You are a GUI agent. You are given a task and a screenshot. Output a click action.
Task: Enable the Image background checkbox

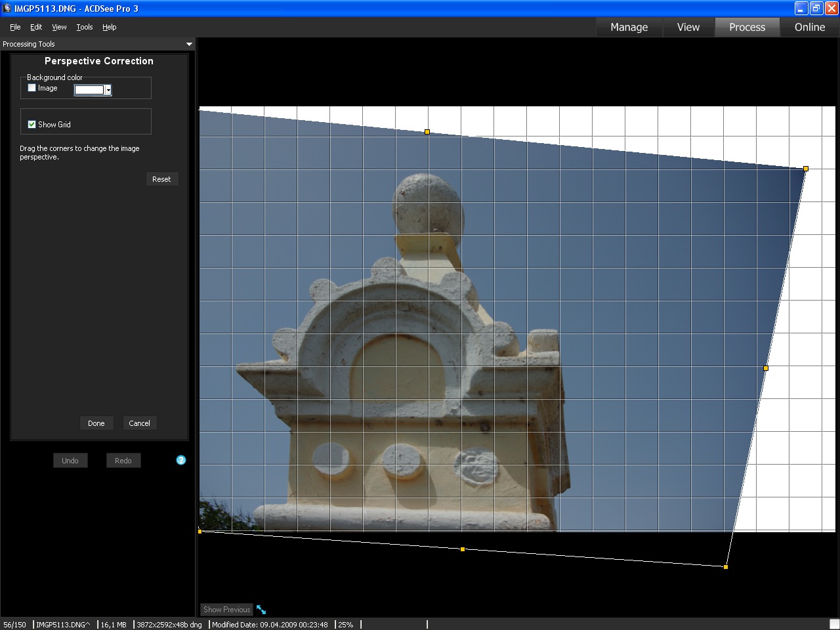coord(32,88)
